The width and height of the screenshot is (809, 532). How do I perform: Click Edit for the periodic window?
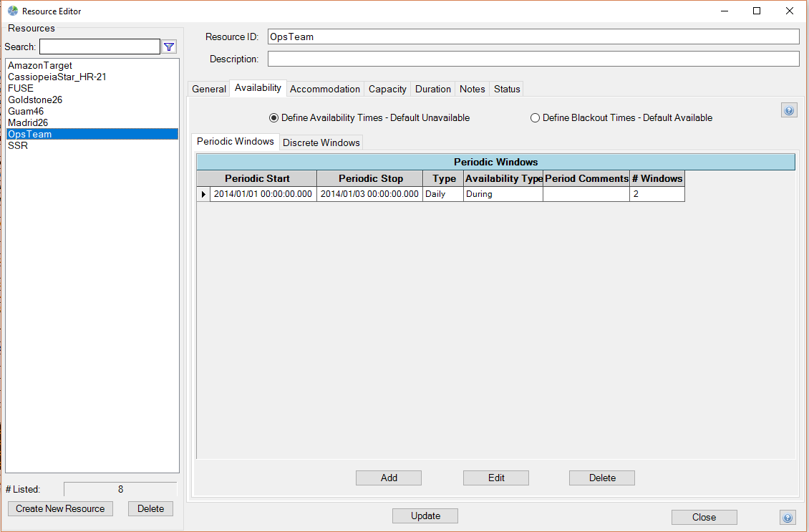pyautogui.click(x=496, y=478)
